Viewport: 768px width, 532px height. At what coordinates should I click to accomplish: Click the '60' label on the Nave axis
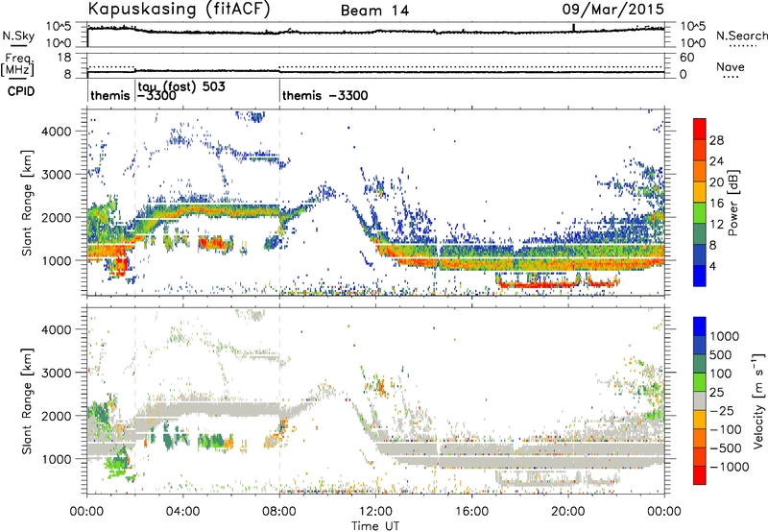pos(686,58)
